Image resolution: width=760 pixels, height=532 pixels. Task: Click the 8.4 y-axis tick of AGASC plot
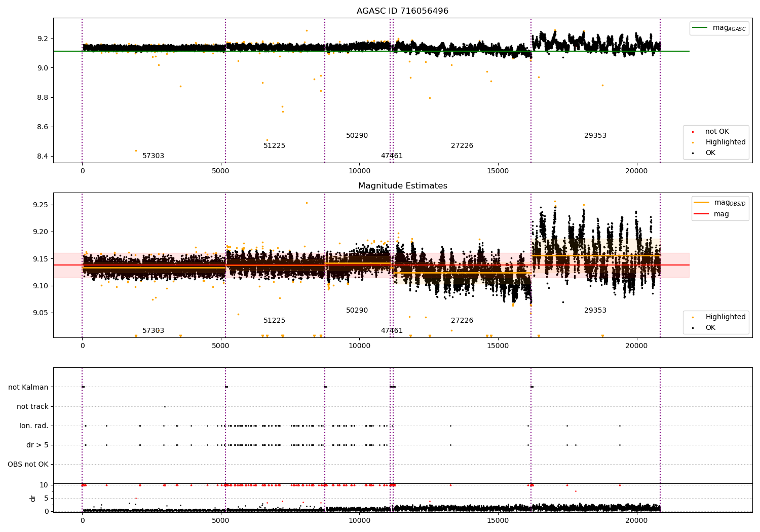coord(43,156)
